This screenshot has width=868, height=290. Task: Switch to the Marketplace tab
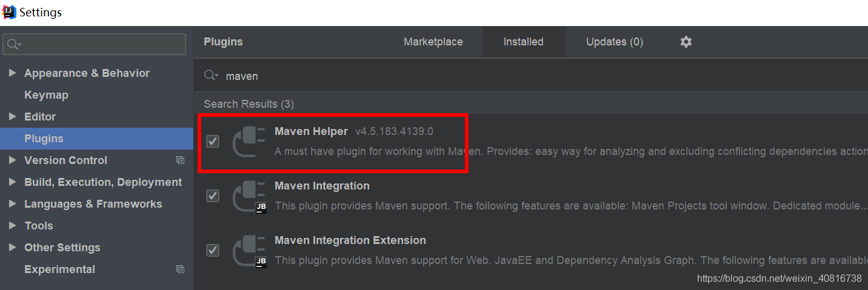433,42
